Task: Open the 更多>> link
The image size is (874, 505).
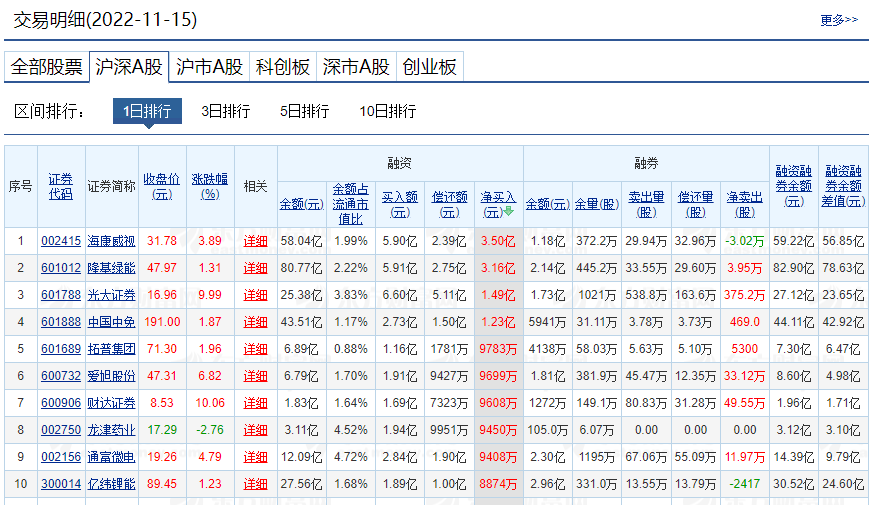Action: pos(839,20)
